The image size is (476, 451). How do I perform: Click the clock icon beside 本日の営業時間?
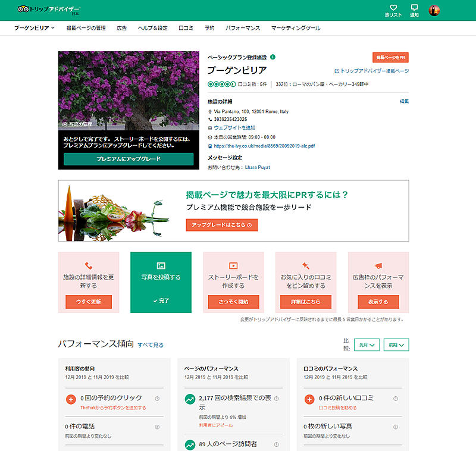pos(210,137)
